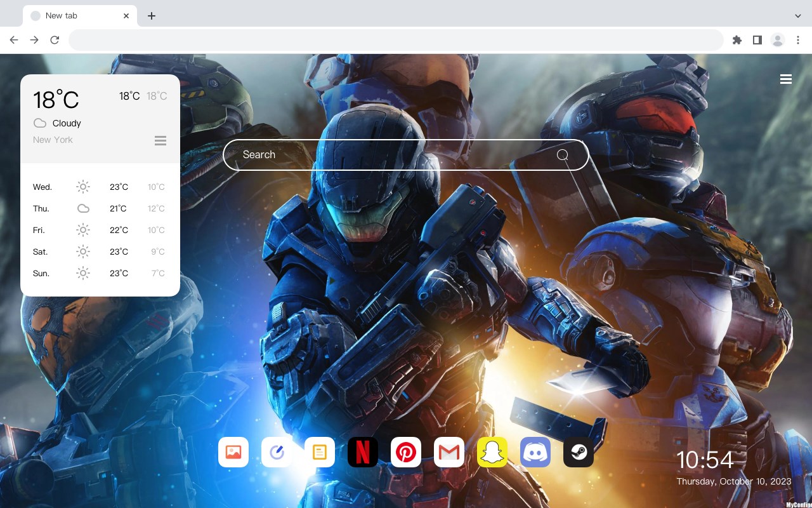Click Thursday's high temperature 21°C
Viewport: 812px width, 508px height.
click(118, 208)
